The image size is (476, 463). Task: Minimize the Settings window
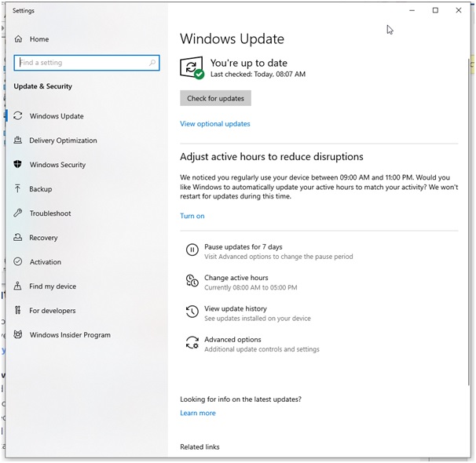click(x=412, y=10)
